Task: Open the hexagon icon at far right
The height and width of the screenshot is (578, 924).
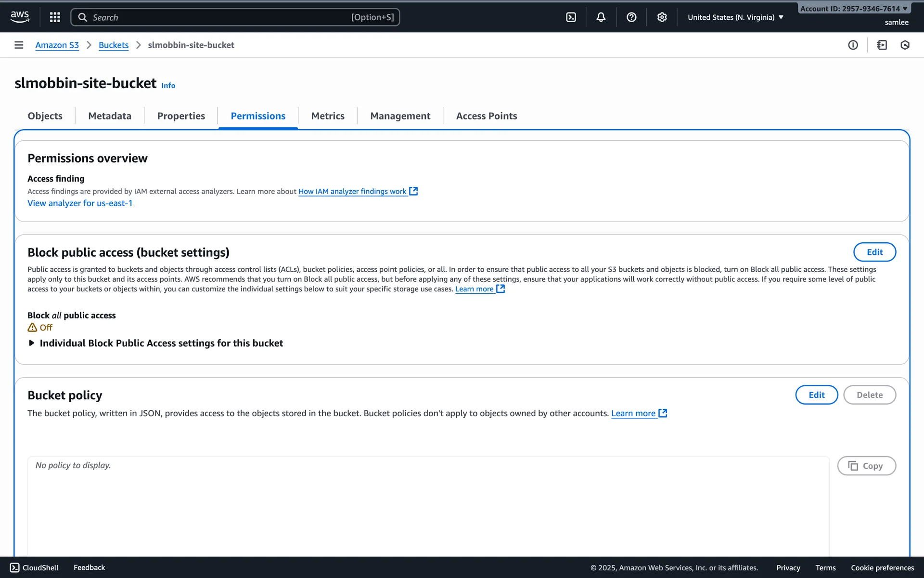Action: pos(905,45)
